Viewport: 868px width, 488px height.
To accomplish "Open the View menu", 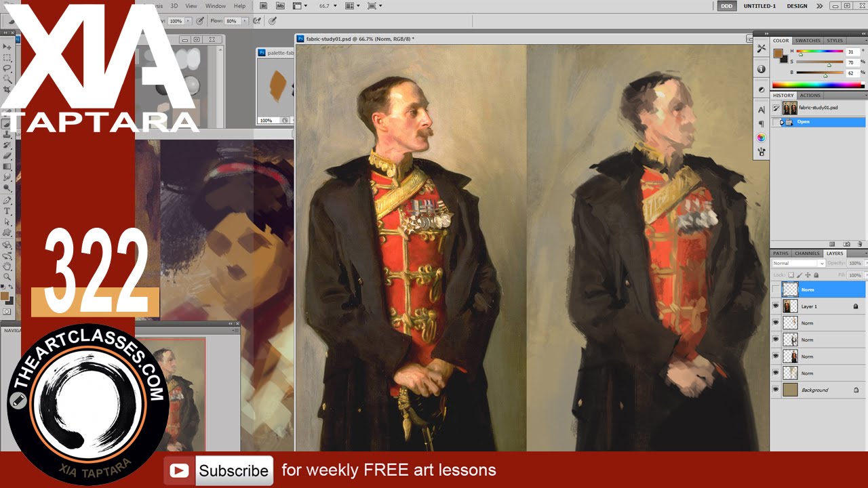I will pyautogui.click(x=191, y=5).
